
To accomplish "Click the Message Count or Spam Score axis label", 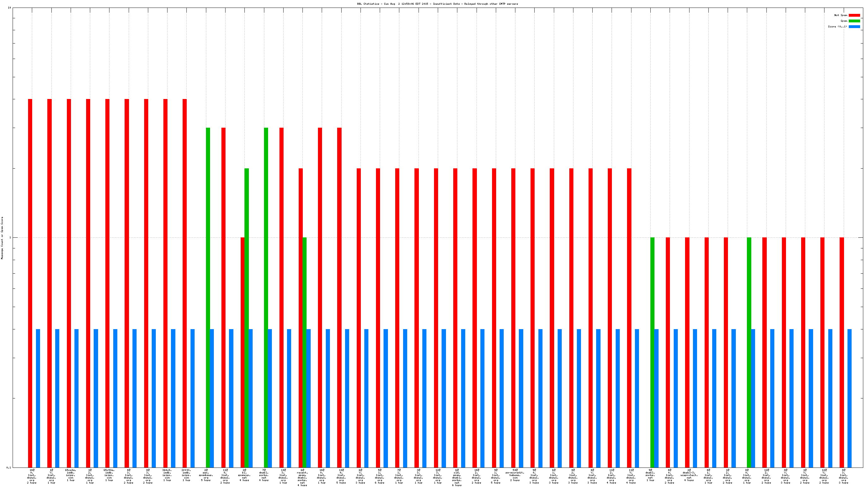I will click(2, 238).
